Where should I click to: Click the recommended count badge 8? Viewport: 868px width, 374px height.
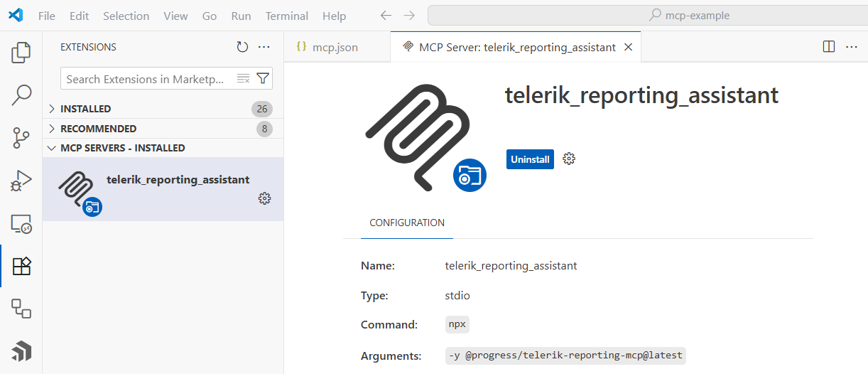click(264, 129)
